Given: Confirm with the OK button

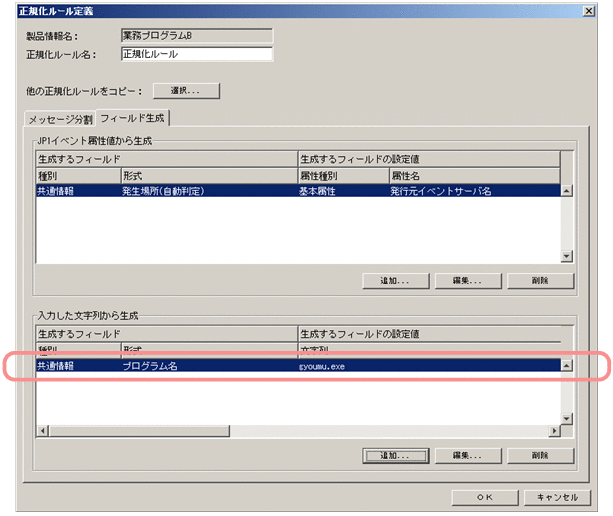Looking at the screenshot, I should point(485,497).
